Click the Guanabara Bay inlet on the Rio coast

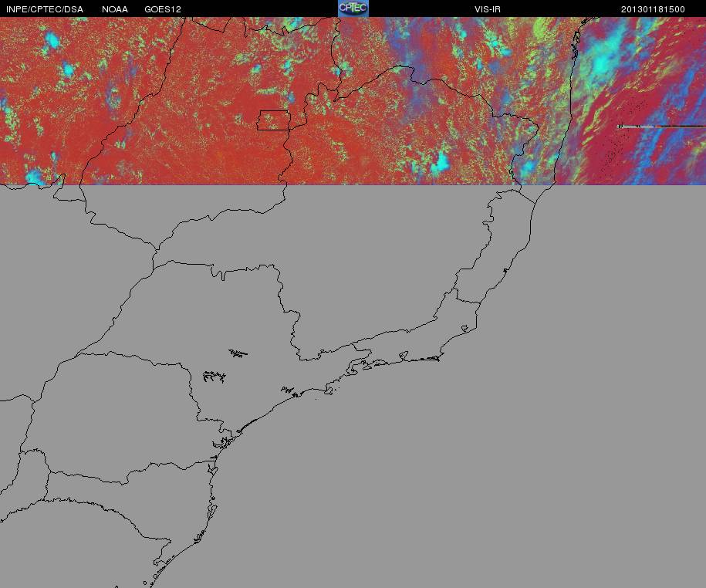pos(402,356)
